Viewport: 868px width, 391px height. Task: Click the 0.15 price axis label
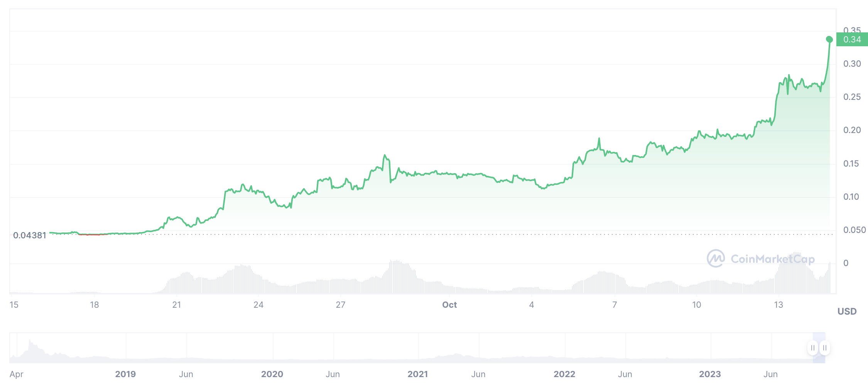[x=851, y=163]
